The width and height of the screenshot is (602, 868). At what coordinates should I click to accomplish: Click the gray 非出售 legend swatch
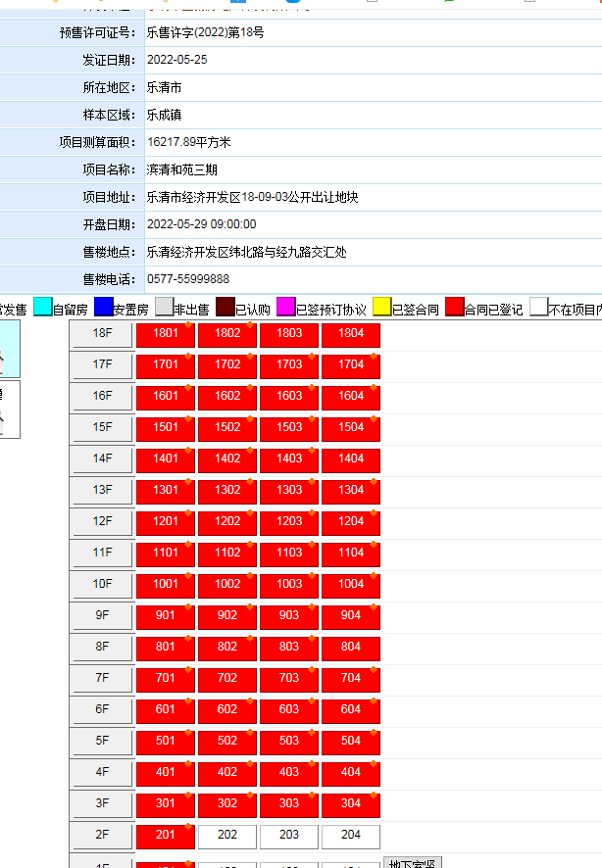click(x=165, y=307)
